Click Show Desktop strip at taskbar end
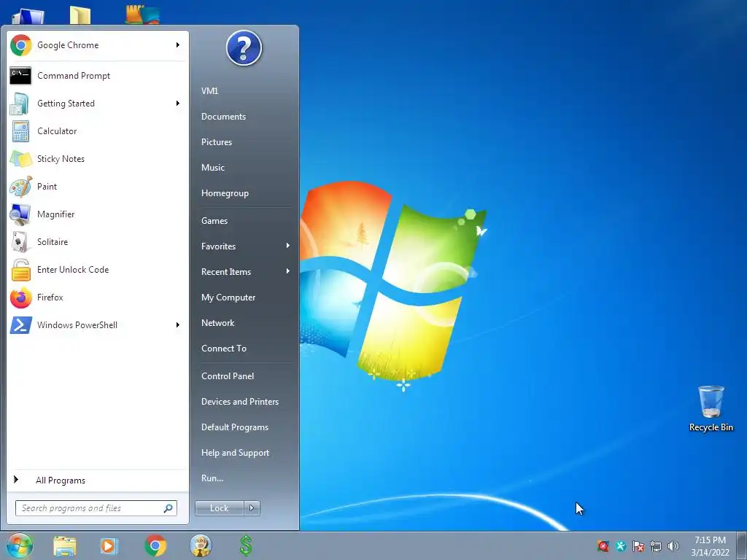This screenshot has height=560, width=747. coord(742,545)
